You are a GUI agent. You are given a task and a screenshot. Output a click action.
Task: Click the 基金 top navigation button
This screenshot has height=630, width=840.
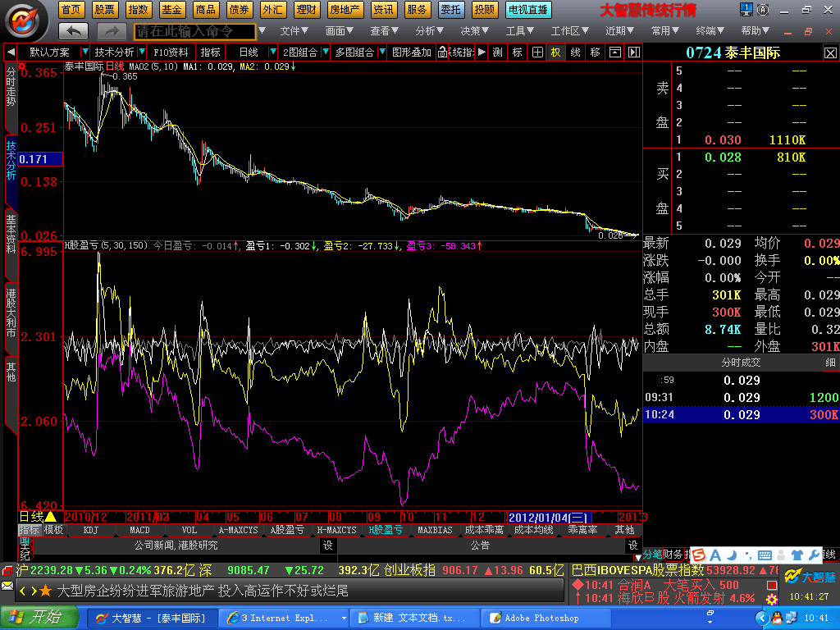tap(171, 10)
